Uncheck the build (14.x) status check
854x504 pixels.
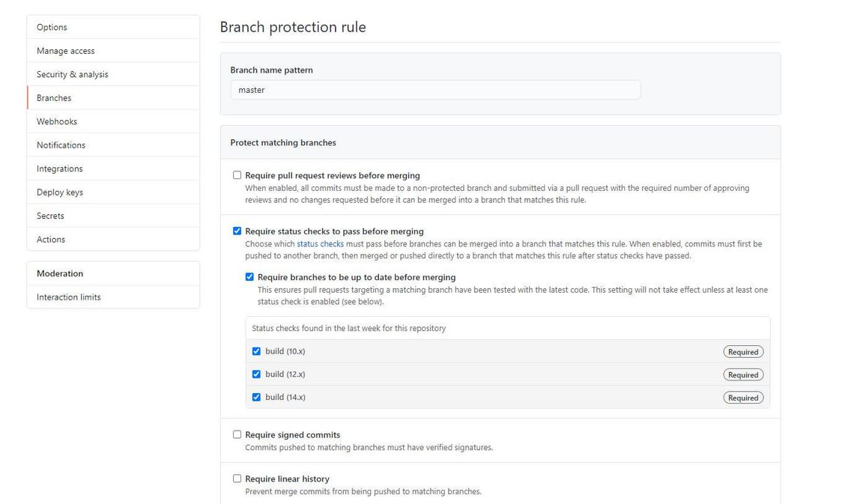[x=256, y=397]
